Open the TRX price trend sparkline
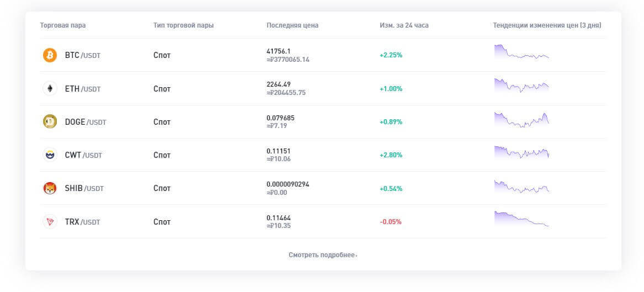 click(521, 219)
